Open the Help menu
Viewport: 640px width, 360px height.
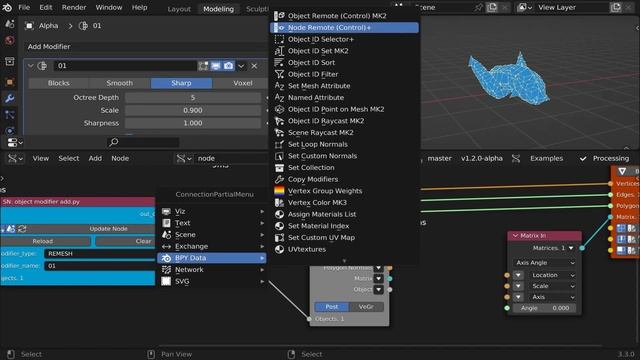[x=140, y=7]
